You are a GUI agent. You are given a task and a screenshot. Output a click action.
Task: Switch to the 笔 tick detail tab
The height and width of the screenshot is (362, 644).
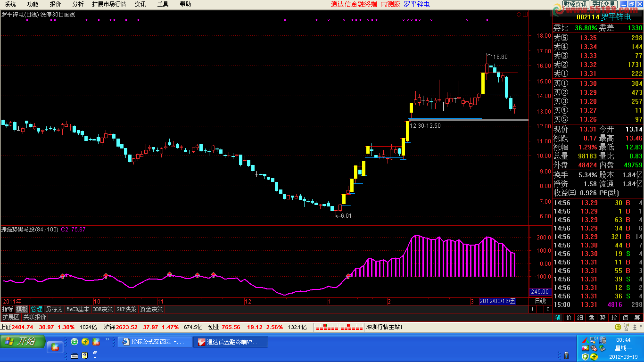coord(557,318)
